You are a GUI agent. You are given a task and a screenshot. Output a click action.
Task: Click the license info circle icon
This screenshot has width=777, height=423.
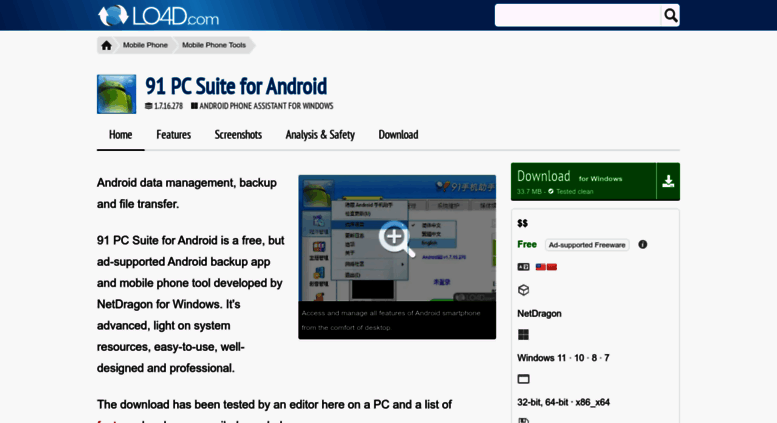click(643, 245)
